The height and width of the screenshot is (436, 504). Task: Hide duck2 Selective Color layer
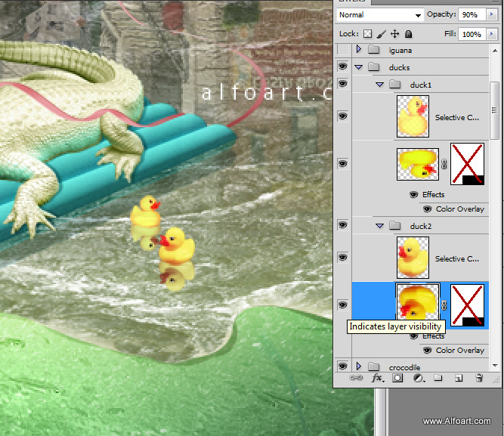342,257
